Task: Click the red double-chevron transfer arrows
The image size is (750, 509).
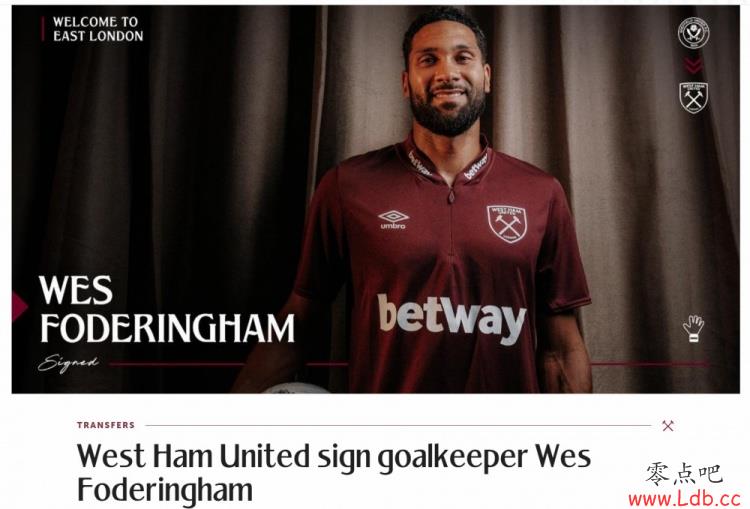Action: (x=693, y=65)
